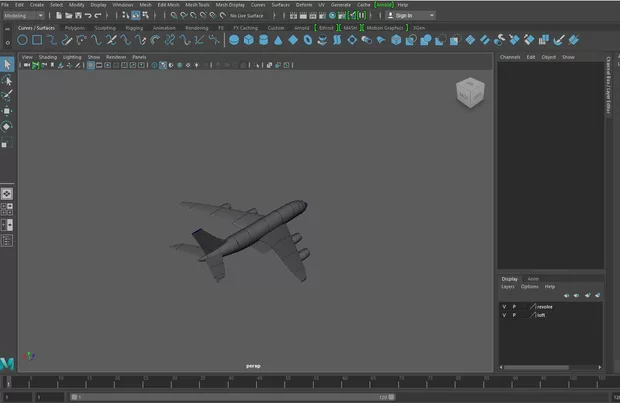
Task: Open the Channels menu in Channel Box
Action: click(x=510, y=57)
